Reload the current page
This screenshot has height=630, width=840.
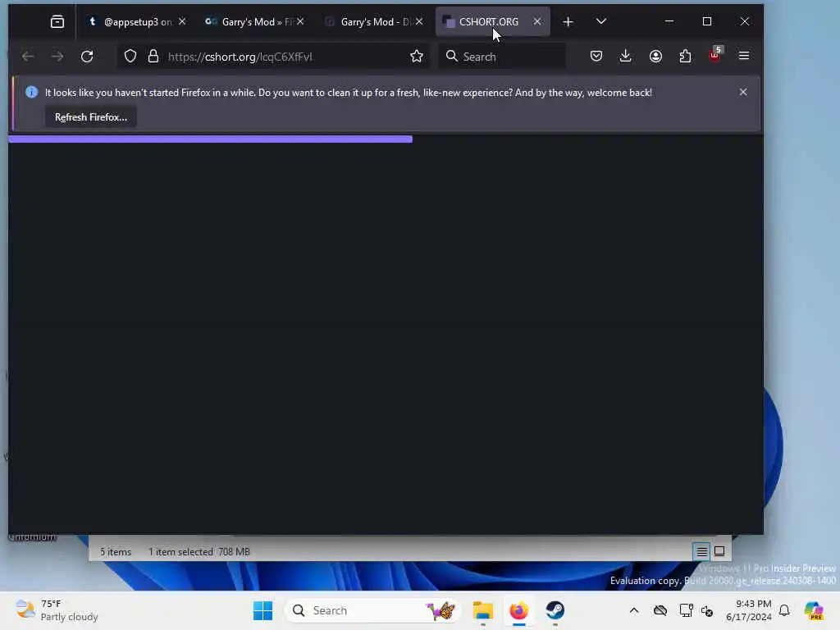tap(87, 57)
